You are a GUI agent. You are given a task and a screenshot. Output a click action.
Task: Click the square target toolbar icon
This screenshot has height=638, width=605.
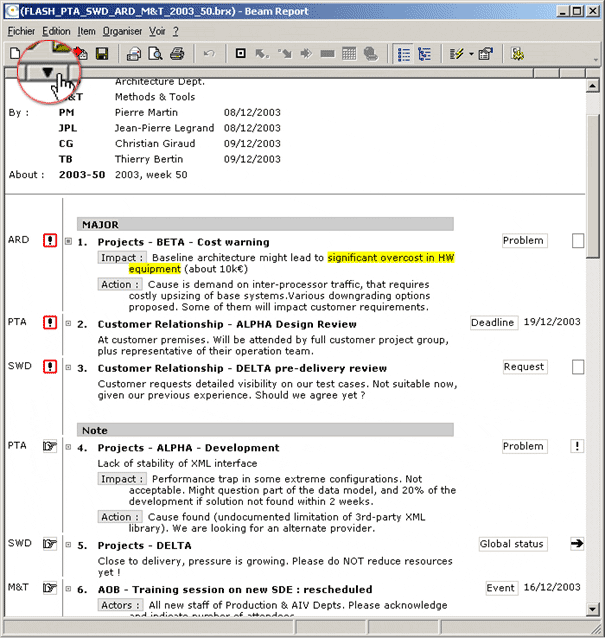(x=240, y=53)
